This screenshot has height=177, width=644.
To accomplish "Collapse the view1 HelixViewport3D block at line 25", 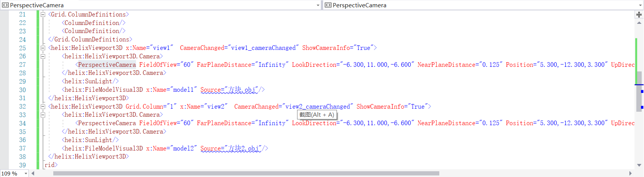I will point(43,48).
